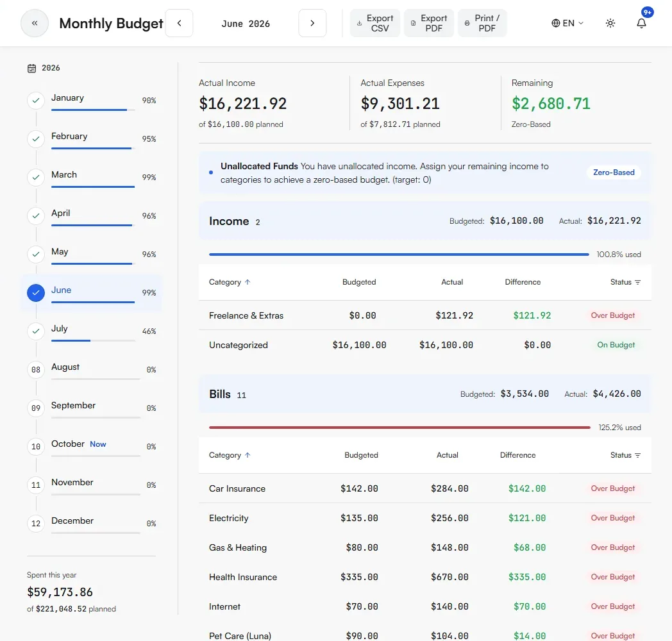Click the 10 circle for October
The width and height of the screenshot is (672, 641).
36,447
